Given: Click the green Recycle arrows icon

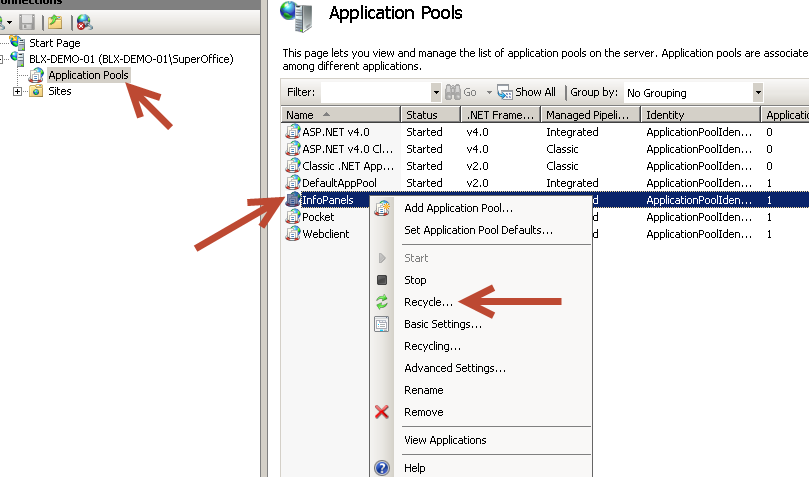Looking at the screenshot, I should coord(382,302).
